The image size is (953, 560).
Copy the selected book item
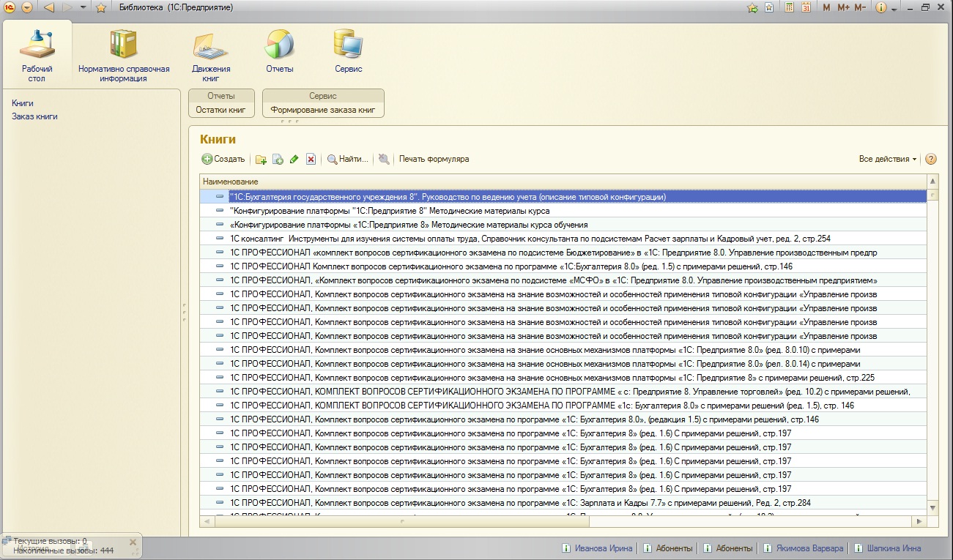278,159
